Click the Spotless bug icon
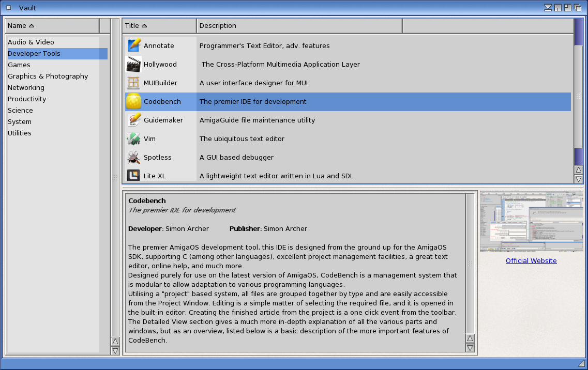 pyautogui.click(x=134, y=157)
